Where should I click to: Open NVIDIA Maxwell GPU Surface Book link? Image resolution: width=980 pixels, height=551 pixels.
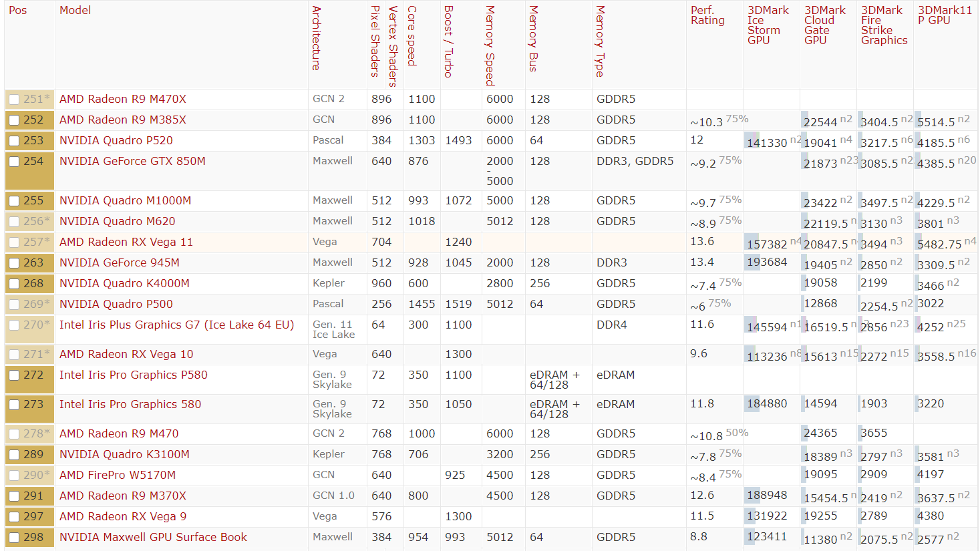pyautogui.click(x=153, y=538)
